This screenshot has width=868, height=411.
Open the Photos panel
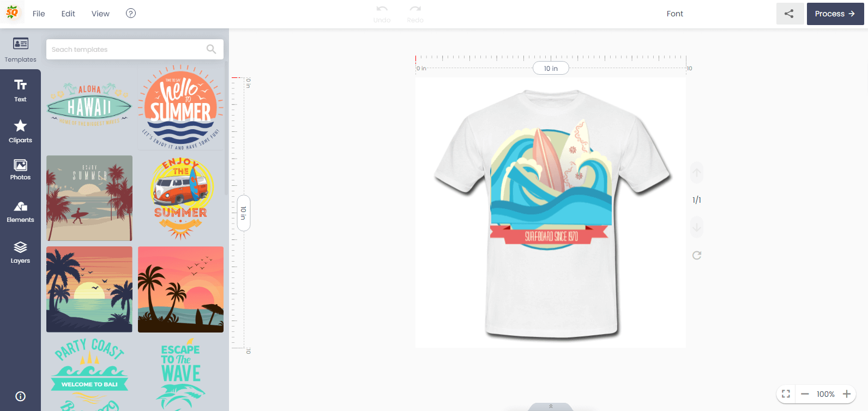[20, 170]
